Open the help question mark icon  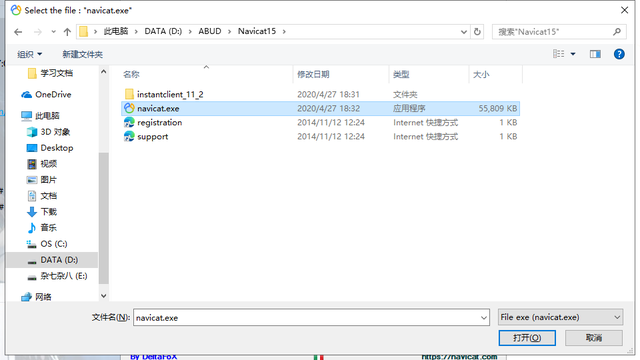[x=619, y=54]
